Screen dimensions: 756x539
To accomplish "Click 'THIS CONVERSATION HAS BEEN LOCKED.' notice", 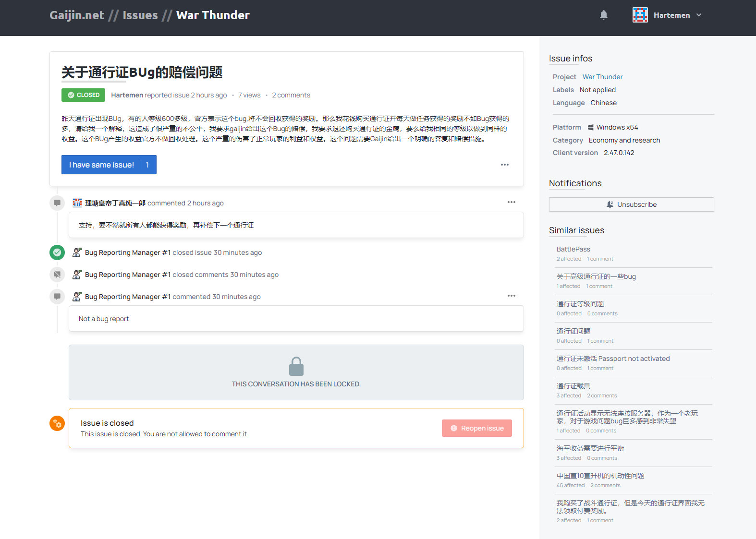I will 296,384.
